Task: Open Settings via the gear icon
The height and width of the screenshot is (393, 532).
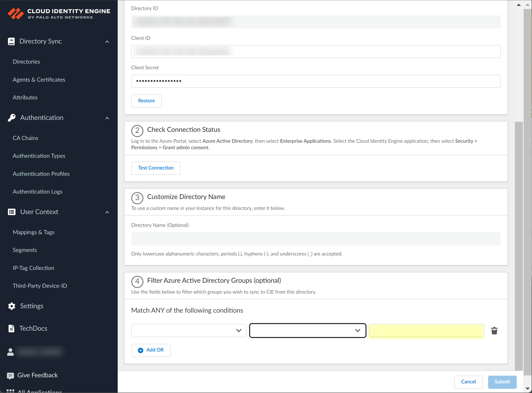Action: pyautogui.click(x=12, y=306)
